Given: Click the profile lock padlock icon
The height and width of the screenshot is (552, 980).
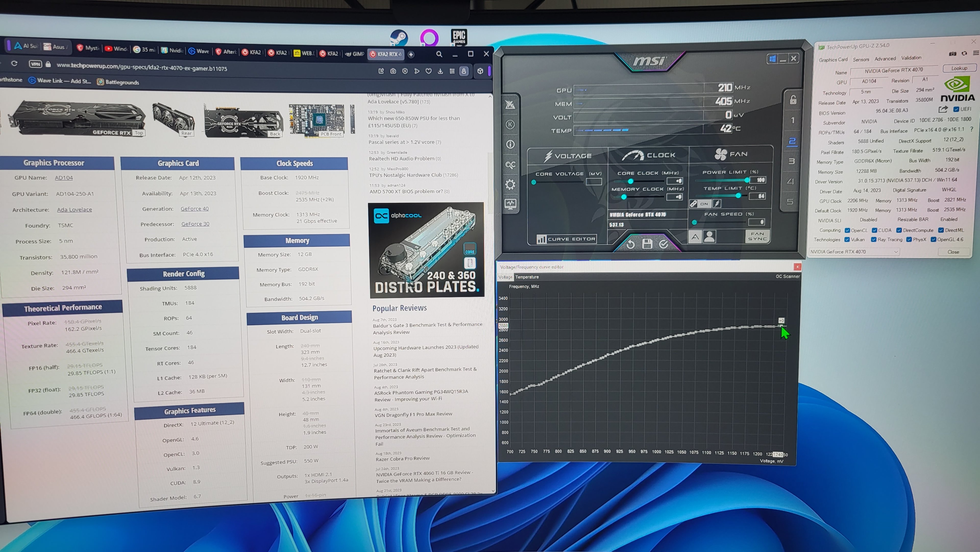Looking at the screenshot, I should [793, 100].
